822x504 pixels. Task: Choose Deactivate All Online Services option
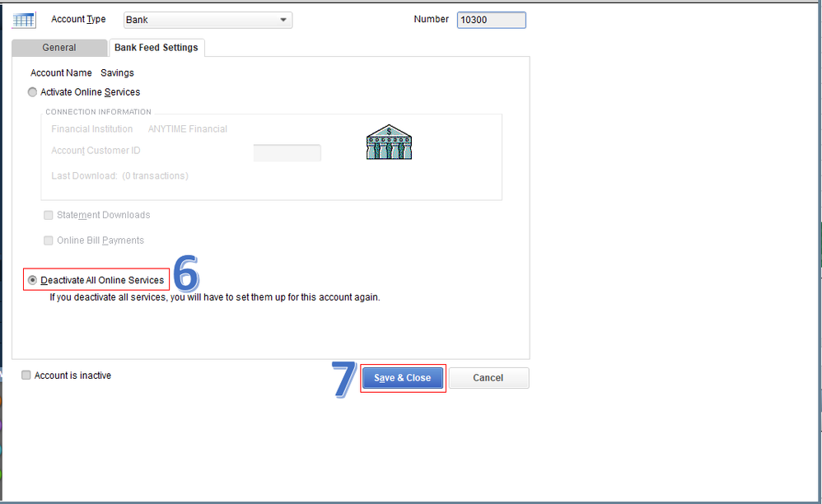pyautogui.click(x=32, y=280)
